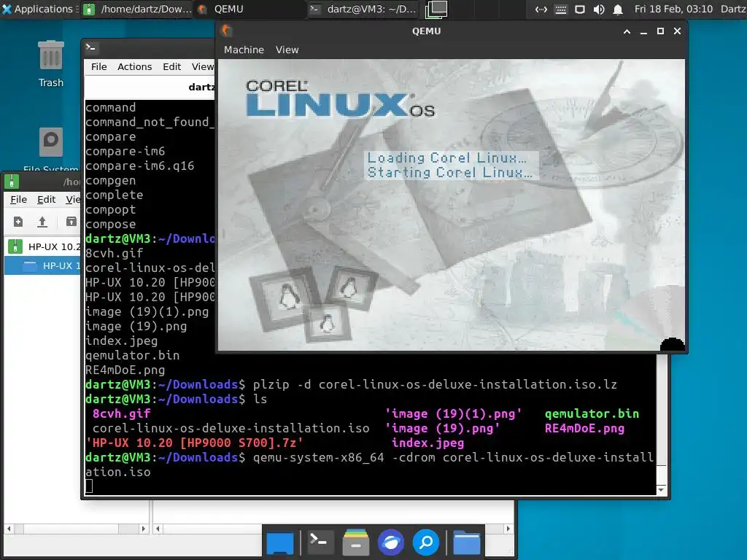This screenshot has width=747, height=560.
Task: Open the Actions menu in the terminal window
Action: [135, 66]
